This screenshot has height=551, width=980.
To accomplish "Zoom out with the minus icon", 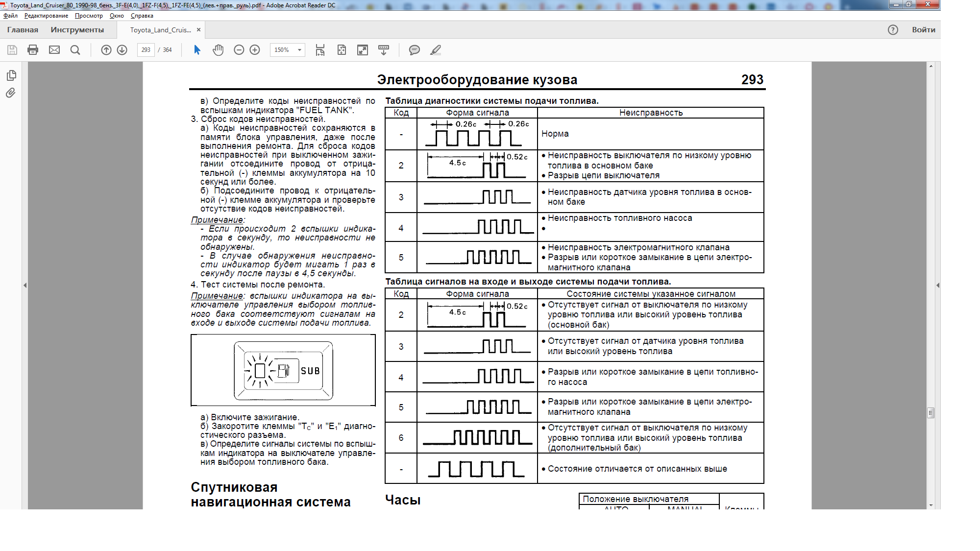I will click(239, 50).
